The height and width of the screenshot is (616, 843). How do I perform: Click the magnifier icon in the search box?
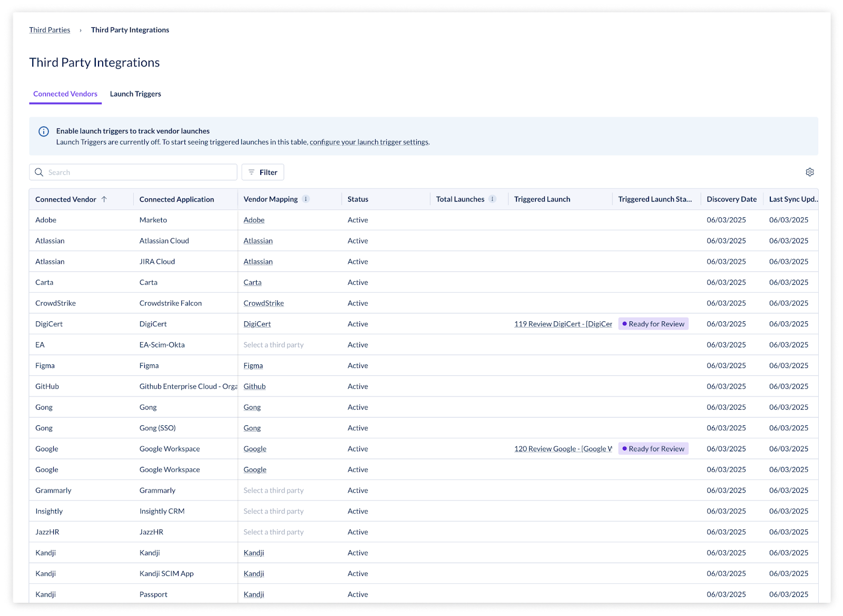(39, 172)
